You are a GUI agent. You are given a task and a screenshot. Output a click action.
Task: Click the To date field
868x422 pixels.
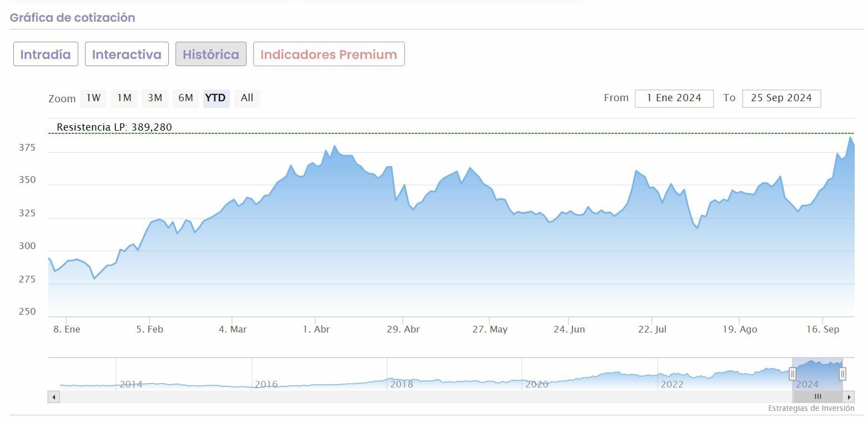coord(781,98)
